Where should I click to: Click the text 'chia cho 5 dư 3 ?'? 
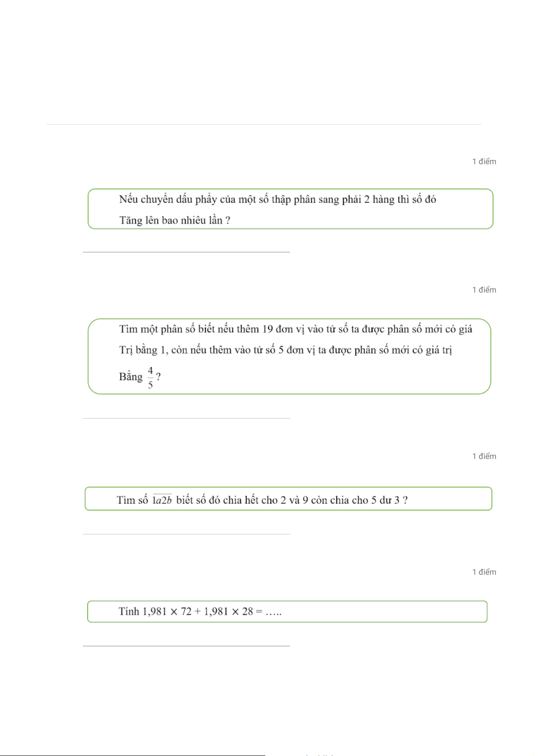[369, 500]
